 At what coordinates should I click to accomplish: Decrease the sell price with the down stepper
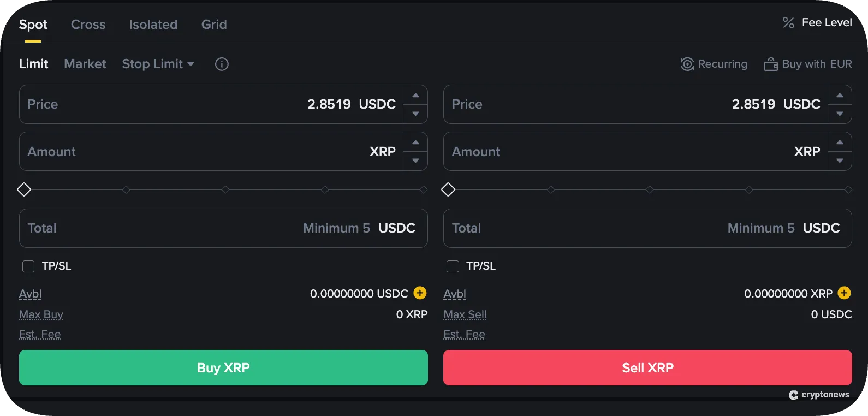pyautogui.click(x=840, y=114)
